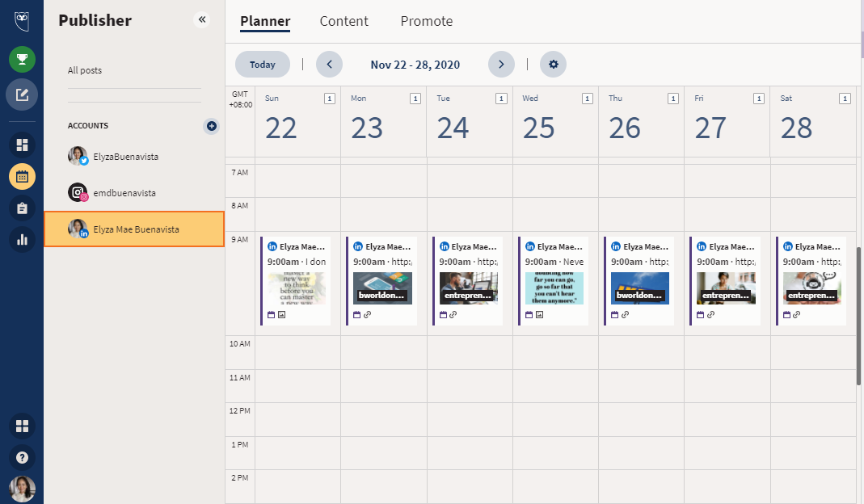The width and height of the screenshot is (864, 504).
Task: Add a social account with plus icon
Action: pos(211,126)
